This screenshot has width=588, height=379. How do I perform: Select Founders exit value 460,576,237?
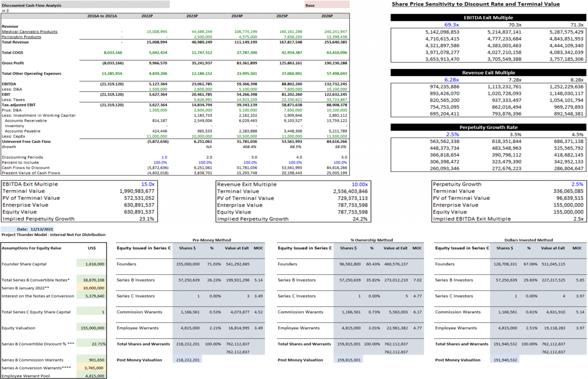pyautogui.click(x=396, y=264)
